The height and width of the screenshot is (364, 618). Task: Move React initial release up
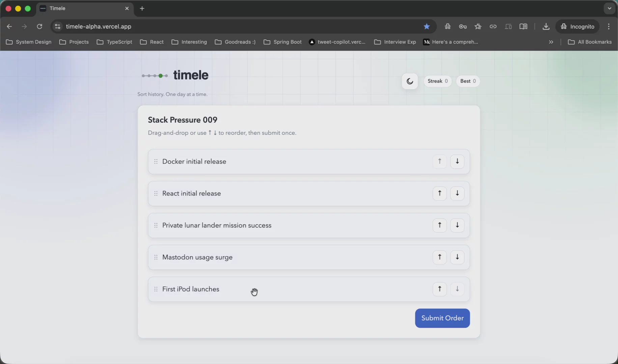439,193
